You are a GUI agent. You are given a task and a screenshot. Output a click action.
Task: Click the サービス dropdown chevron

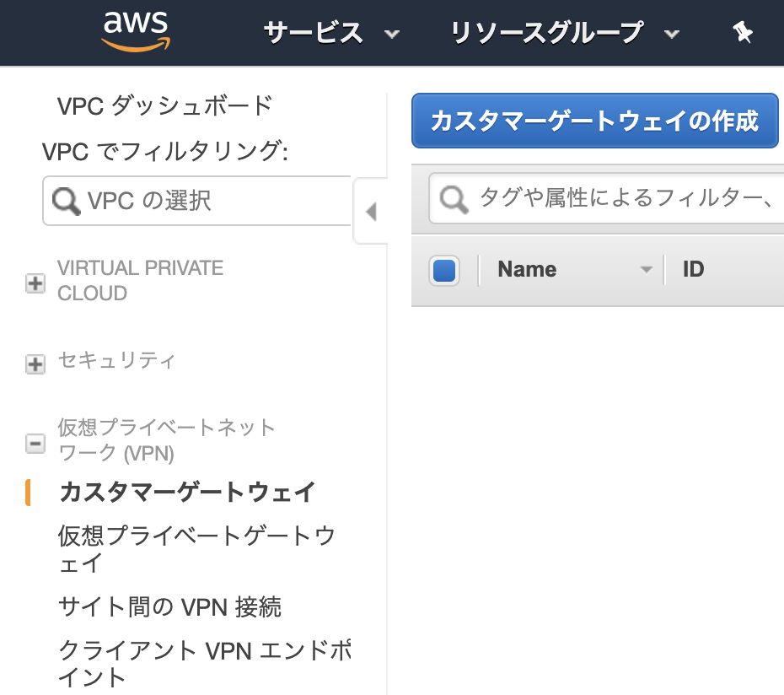tap(391, 34)
